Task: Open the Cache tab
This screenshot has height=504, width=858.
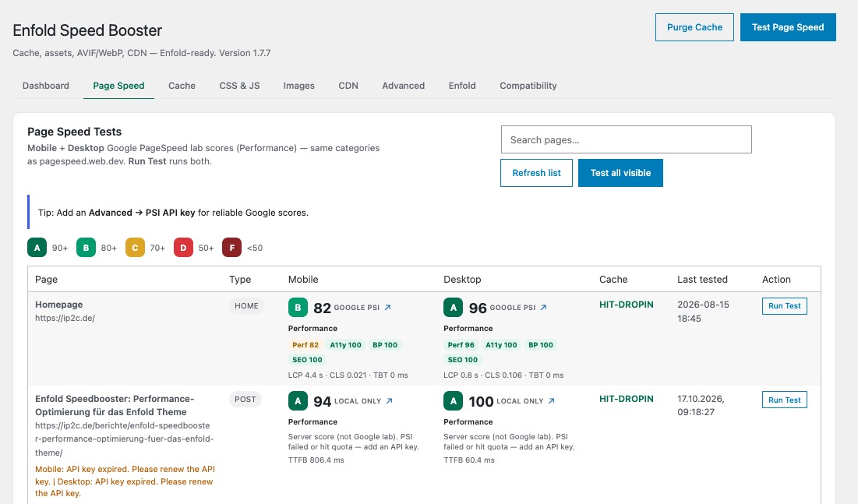Action: coord(182,86)
